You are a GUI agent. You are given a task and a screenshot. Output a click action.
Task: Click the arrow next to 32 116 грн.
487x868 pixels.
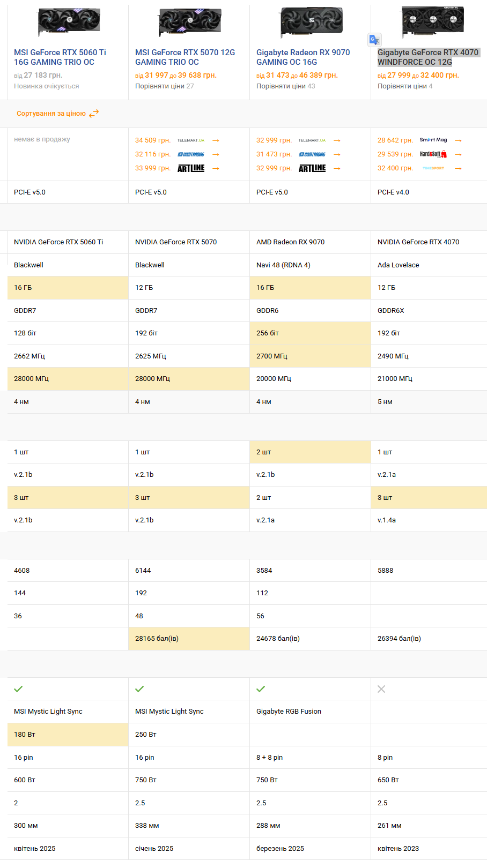tap(216, 154)
